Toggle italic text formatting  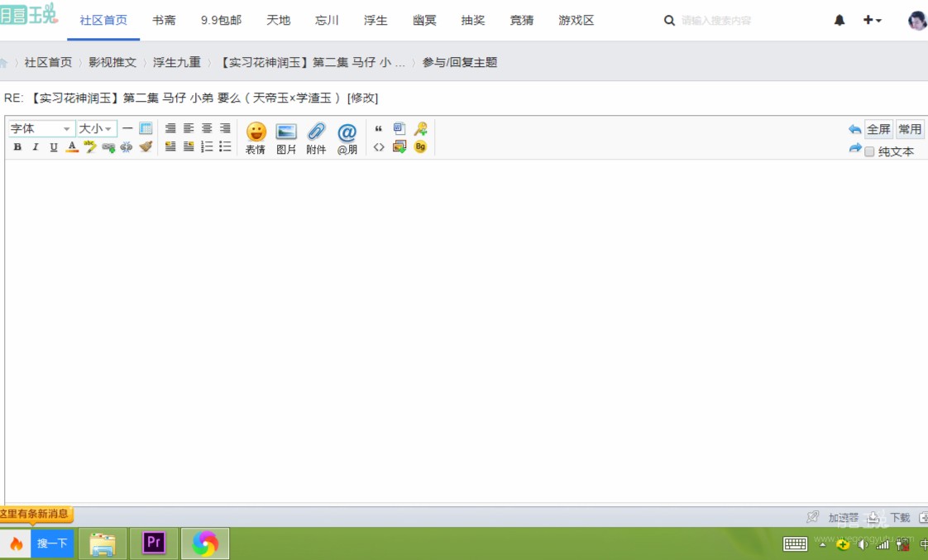coord(35,146)
